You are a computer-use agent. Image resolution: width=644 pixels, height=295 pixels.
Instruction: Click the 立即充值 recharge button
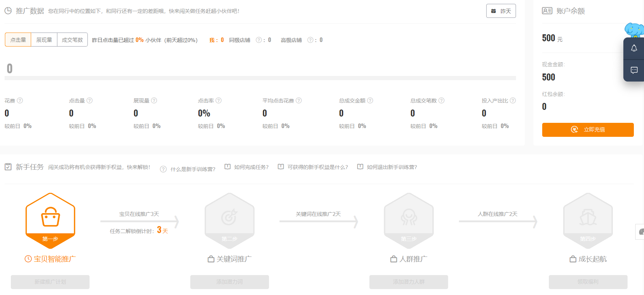pos(588,129)
